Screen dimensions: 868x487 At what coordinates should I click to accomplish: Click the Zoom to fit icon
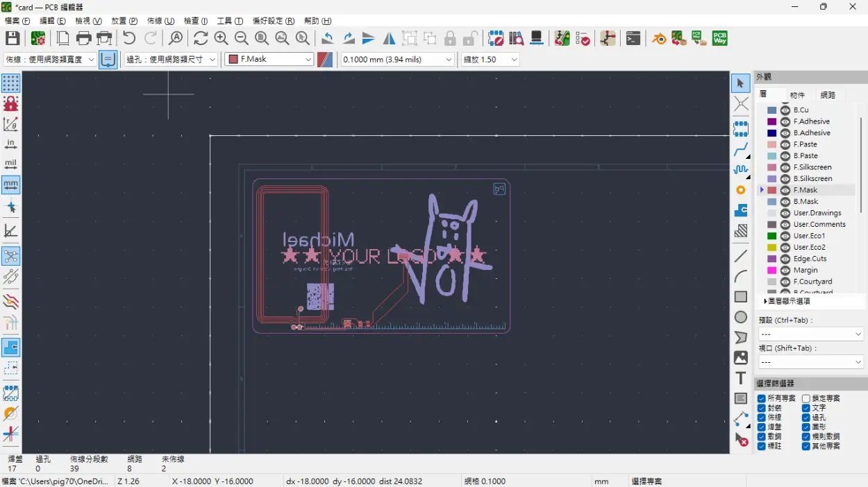[x=262, y=38]
